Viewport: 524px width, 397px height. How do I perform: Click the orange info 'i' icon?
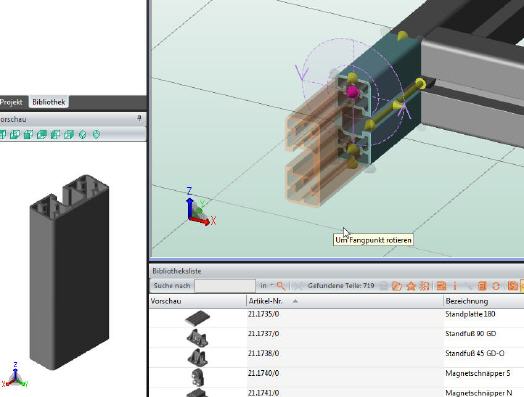[454, 286]
